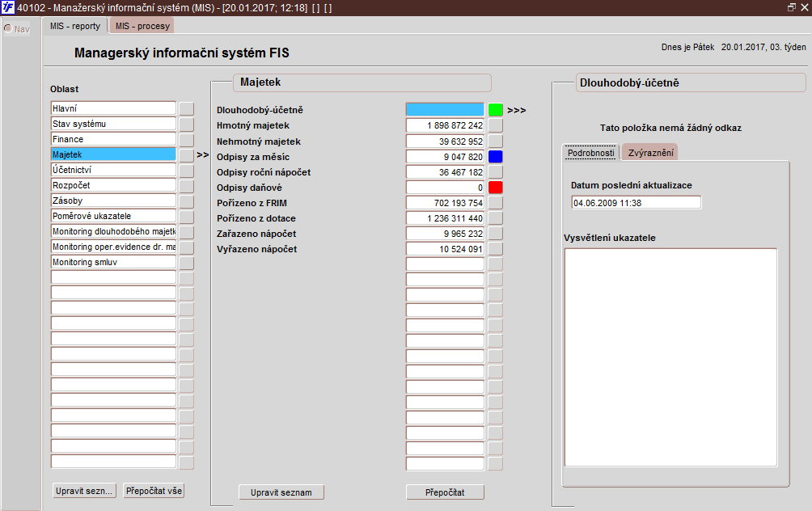
Task: Click the square button next to Účetnictví
Action: coord(186,170)
